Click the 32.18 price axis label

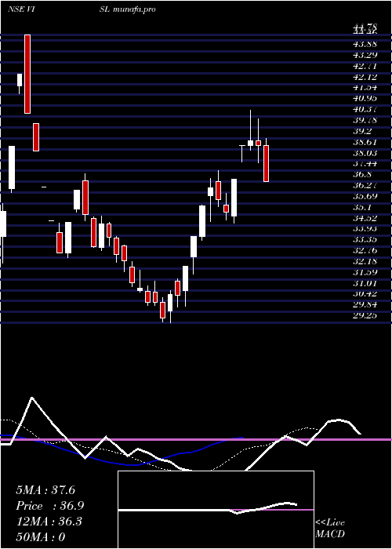click(365, 261)
